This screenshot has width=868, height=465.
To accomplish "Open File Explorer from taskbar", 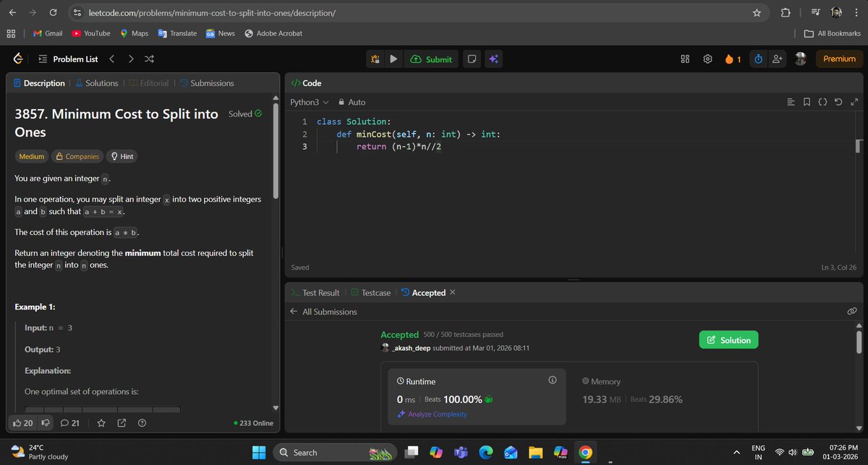I will 535,452.
